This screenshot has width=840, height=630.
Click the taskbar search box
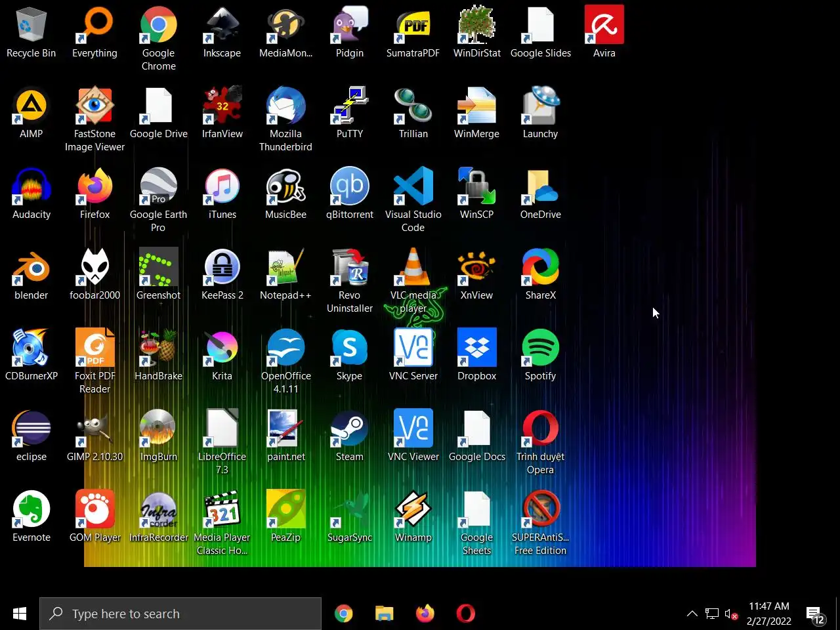(180, 614)
